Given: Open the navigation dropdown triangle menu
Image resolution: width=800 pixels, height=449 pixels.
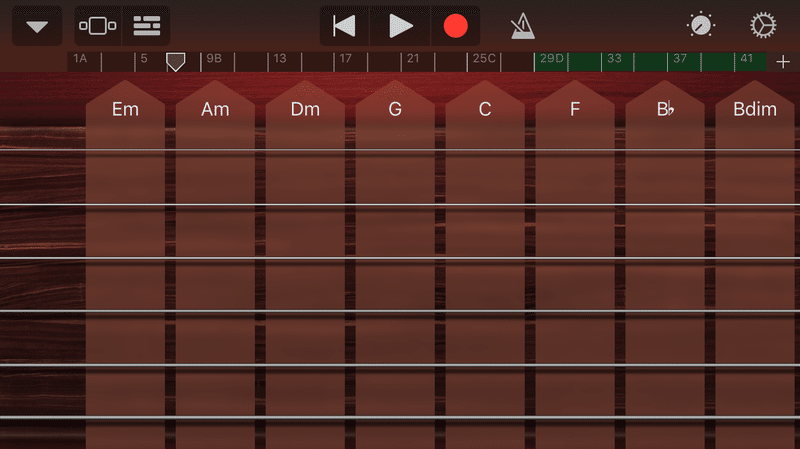Looking at the screenshot, I should pyautogui.click(x=37, y=26).
